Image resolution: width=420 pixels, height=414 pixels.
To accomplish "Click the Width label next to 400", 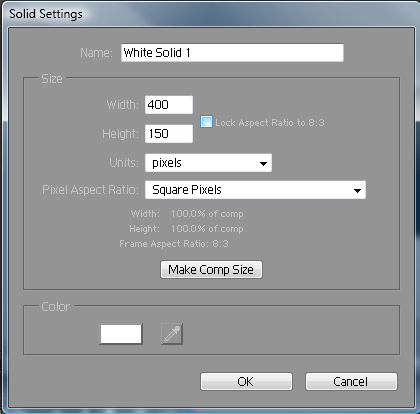I will pos(123,105).
